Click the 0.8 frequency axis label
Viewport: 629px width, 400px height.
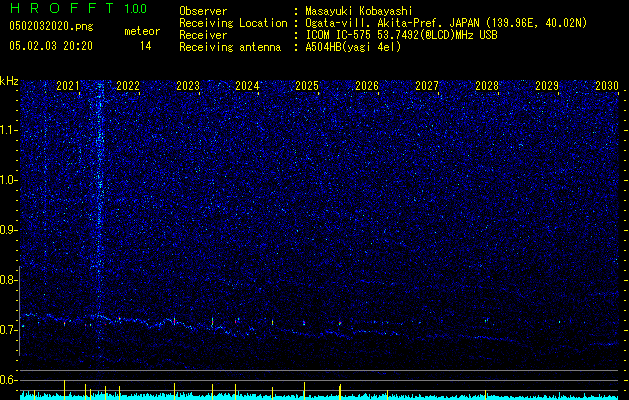(x=7, y=280)
